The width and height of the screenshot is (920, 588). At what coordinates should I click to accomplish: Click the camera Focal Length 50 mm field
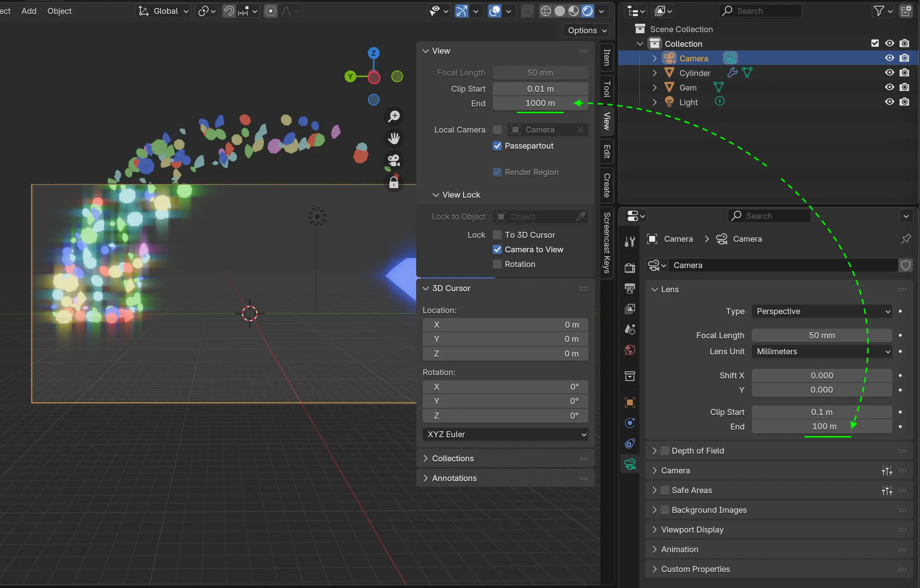coord(821,335)
